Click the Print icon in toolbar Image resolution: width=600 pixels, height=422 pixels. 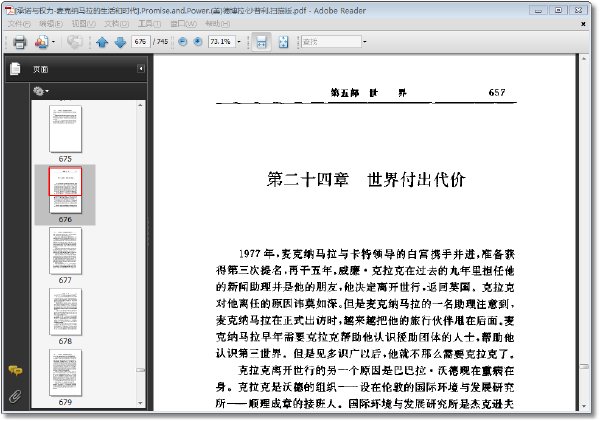pyautogui.click(x=20, y=42)
